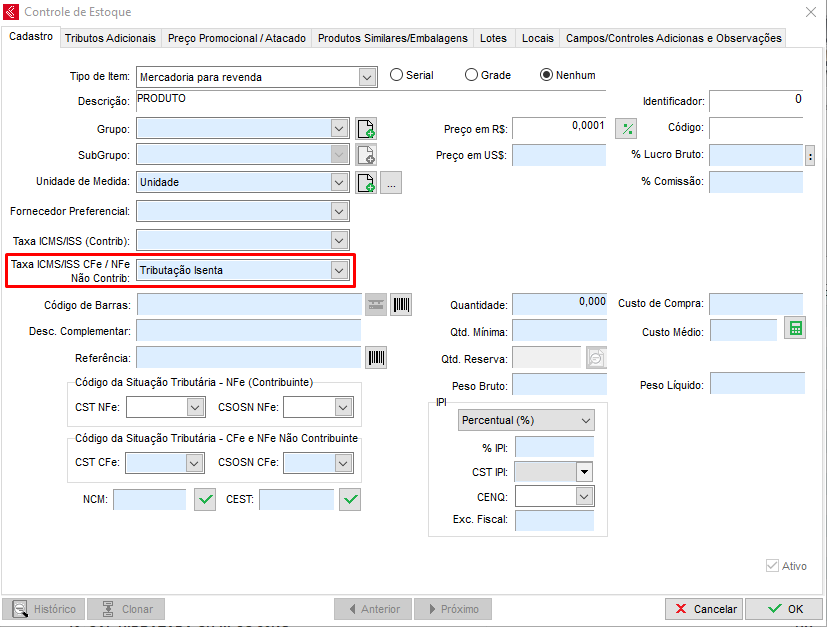This screenshot has width=827, height=627.
Task: Click the green check next to NCM
Action: coord(205,499)
